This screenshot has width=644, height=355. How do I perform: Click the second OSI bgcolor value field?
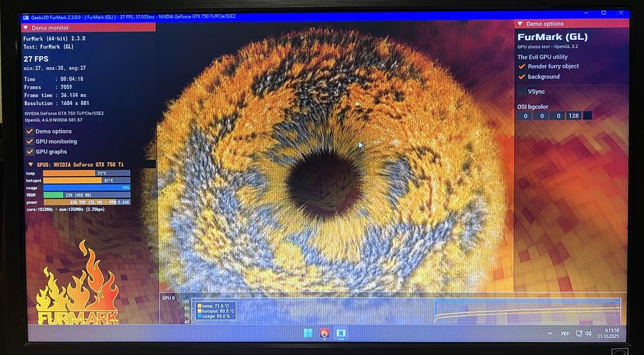(542, 116)
